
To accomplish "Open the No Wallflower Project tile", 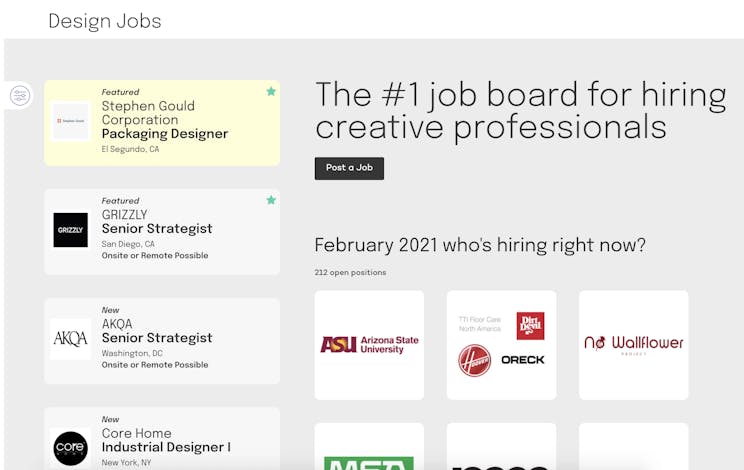I will (x=634, y=345).
